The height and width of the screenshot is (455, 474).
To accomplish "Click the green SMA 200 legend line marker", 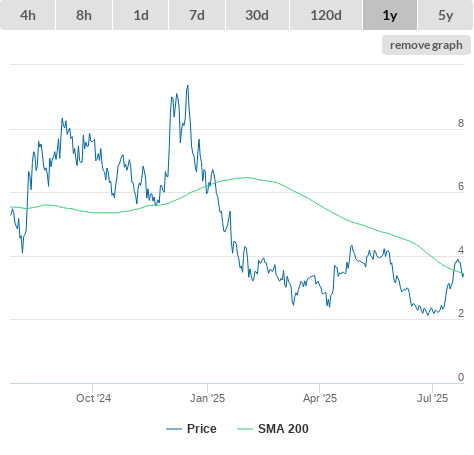I will [245, 429].
